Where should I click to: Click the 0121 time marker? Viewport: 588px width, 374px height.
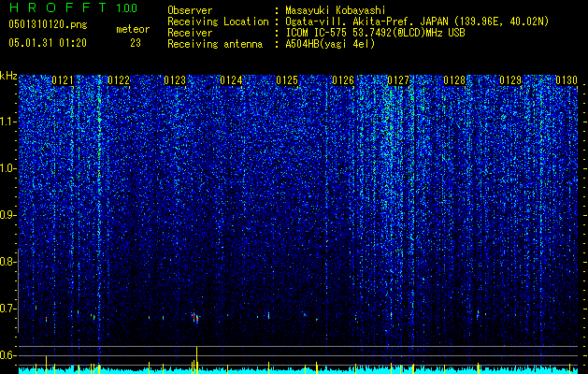point(63,80)
